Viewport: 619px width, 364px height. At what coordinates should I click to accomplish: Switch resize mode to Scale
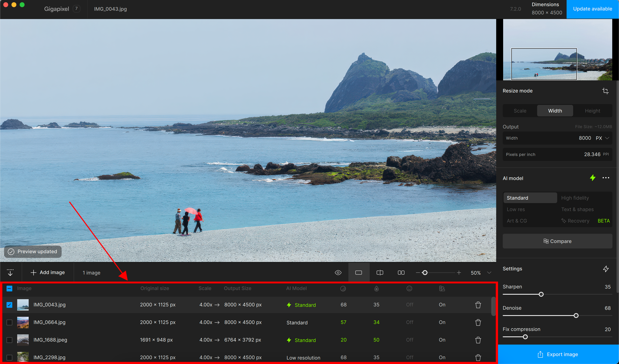coord(520,111)
